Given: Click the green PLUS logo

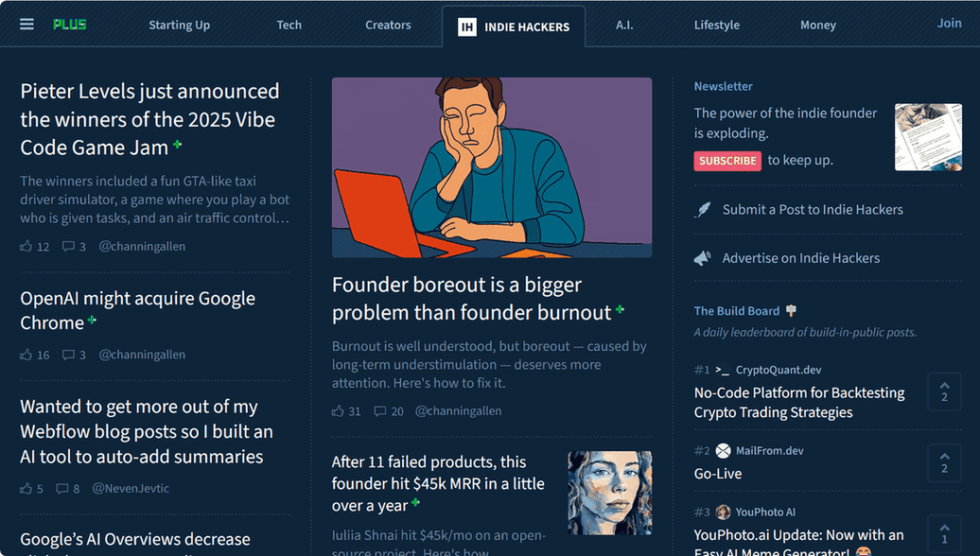Looking at the screenshot, I should point(70,24).
